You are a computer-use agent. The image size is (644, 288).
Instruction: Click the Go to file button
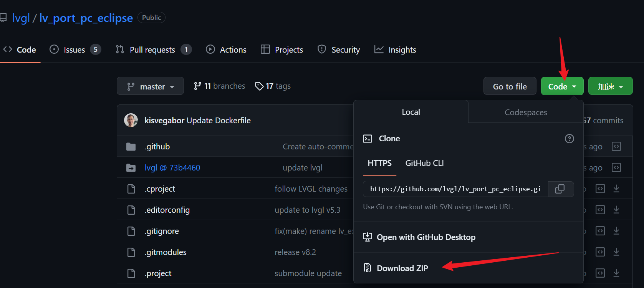coord(510,86)
